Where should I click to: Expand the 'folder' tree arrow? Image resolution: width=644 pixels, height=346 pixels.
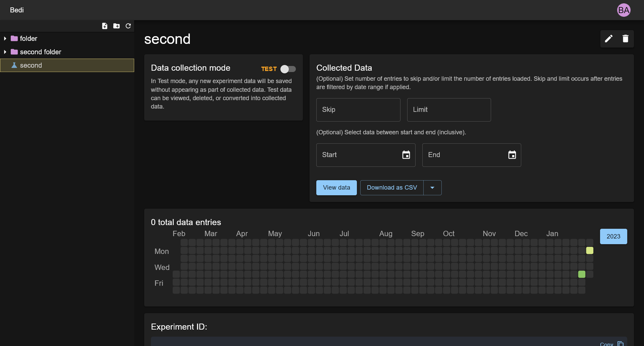tap(5, 39)
